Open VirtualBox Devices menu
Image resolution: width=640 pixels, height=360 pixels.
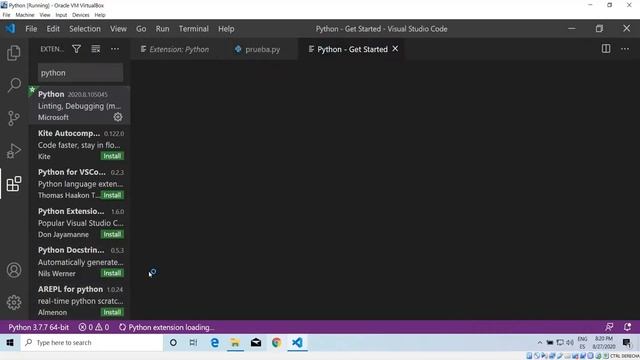pos(80,15)
